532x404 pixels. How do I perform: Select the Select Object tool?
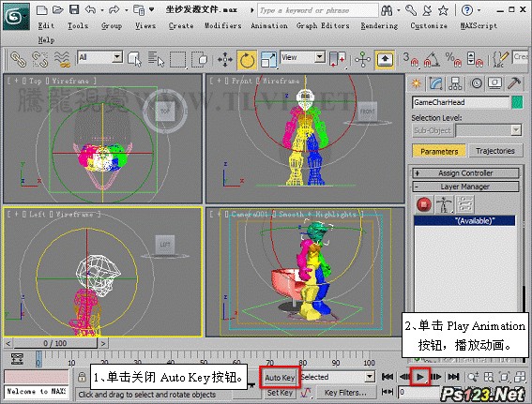point(135,59)
